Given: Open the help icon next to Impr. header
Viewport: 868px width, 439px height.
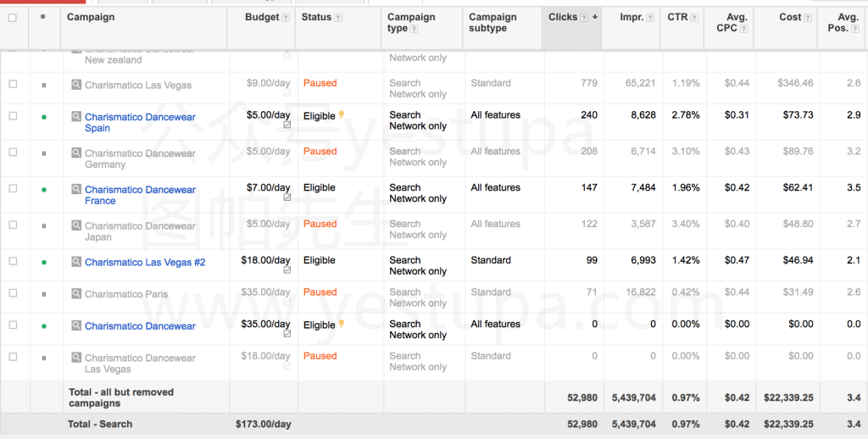Looking at the screenshot, I should pos(650,18).
